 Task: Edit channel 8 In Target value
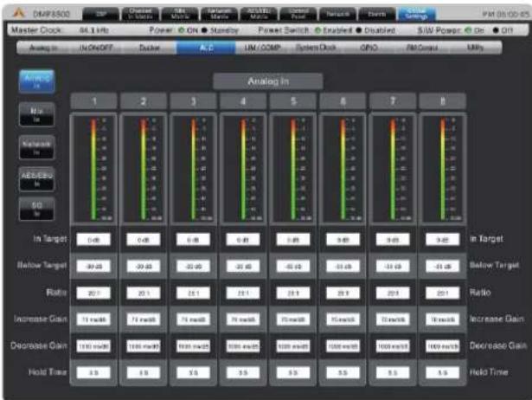443,240
